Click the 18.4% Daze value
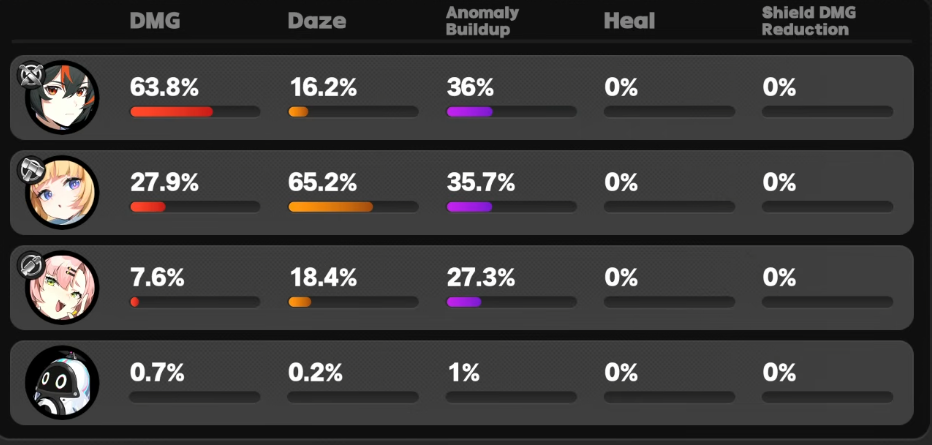Screen dimensions: 932x445 tap(323, 279)
